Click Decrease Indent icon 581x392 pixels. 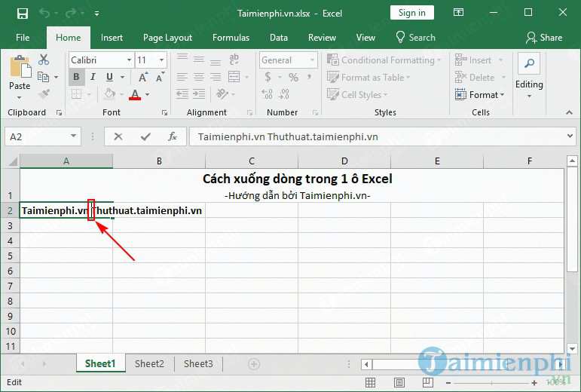[x=182, y=94]
